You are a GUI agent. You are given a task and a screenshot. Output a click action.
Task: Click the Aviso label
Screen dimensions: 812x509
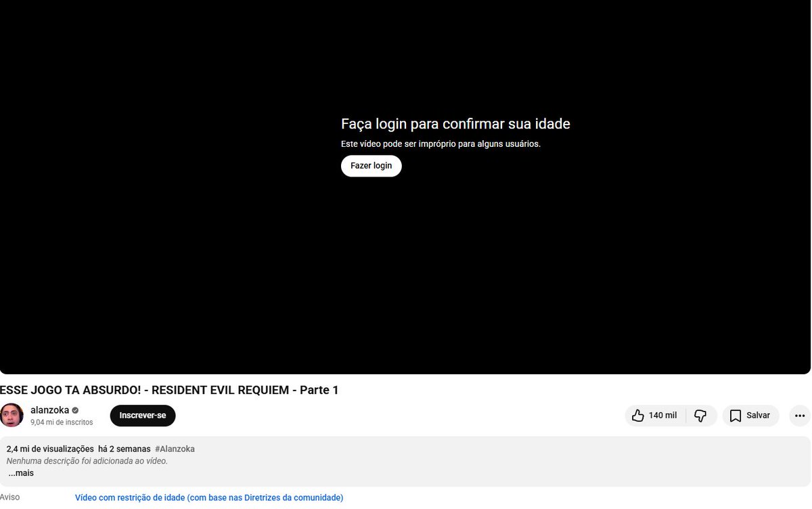pyautogui.click(x=9, y=497)
